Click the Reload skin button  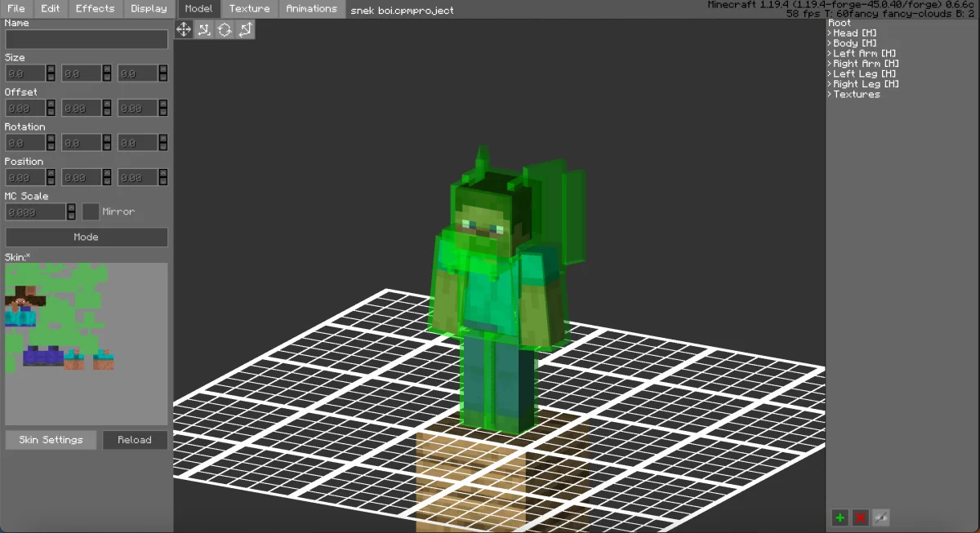point(135,440)
